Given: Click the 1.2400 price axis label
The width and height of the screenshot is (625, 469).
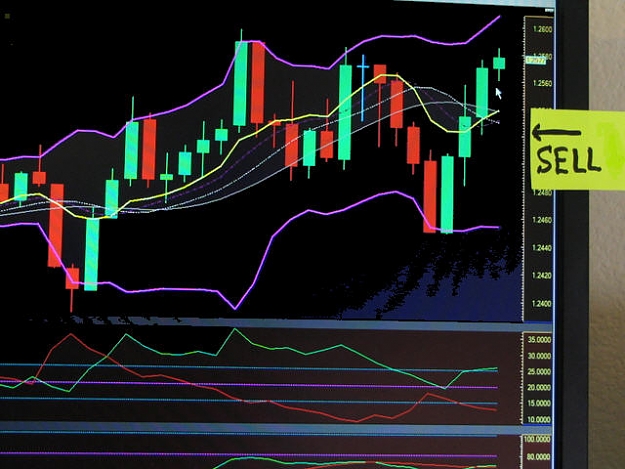Looking at the screenshot, I should 542,304.
